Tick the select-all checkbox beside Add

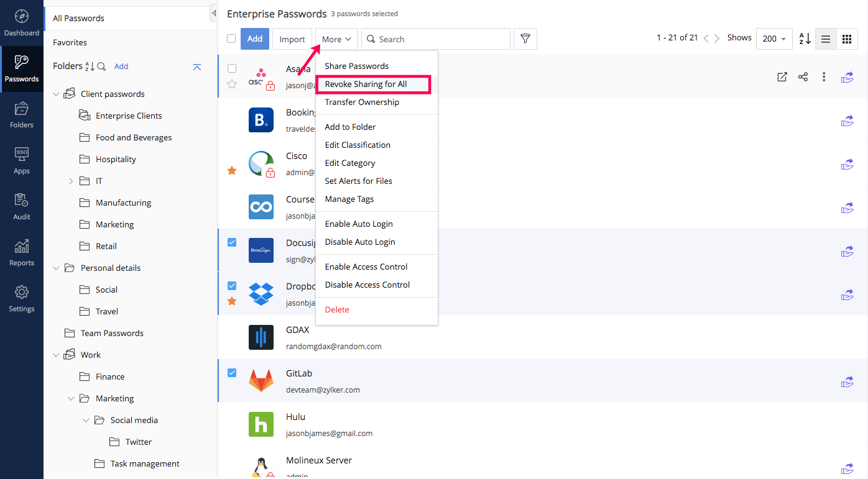click(231, 39)
